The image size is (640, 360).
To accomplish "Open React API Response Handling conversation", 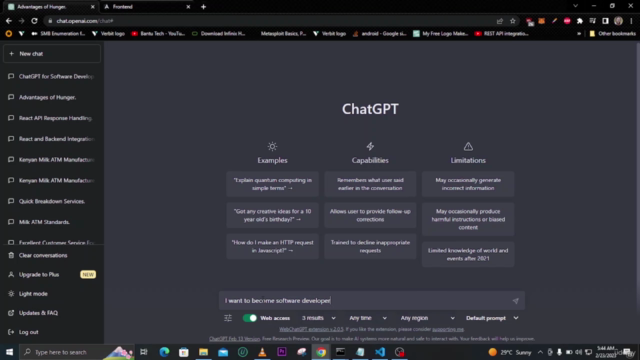I will coord(52,118).
